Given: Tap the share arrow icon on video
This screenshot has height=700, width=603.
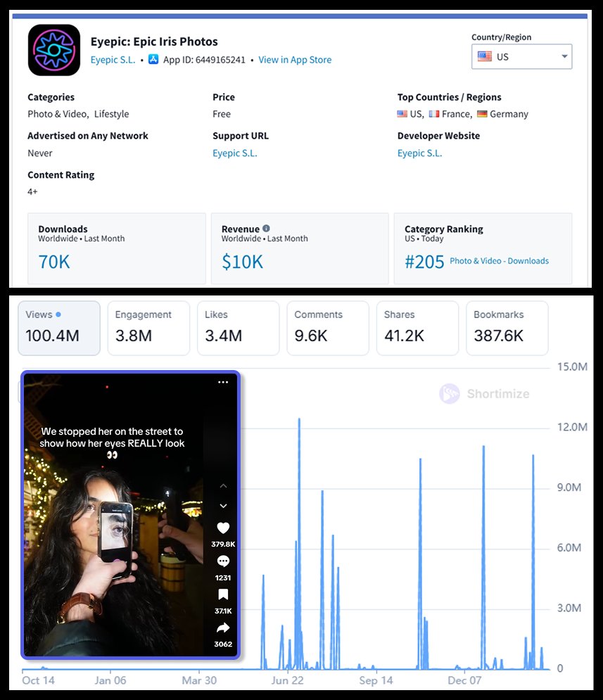Looking at the screenshot, I should tap(223, 628).
